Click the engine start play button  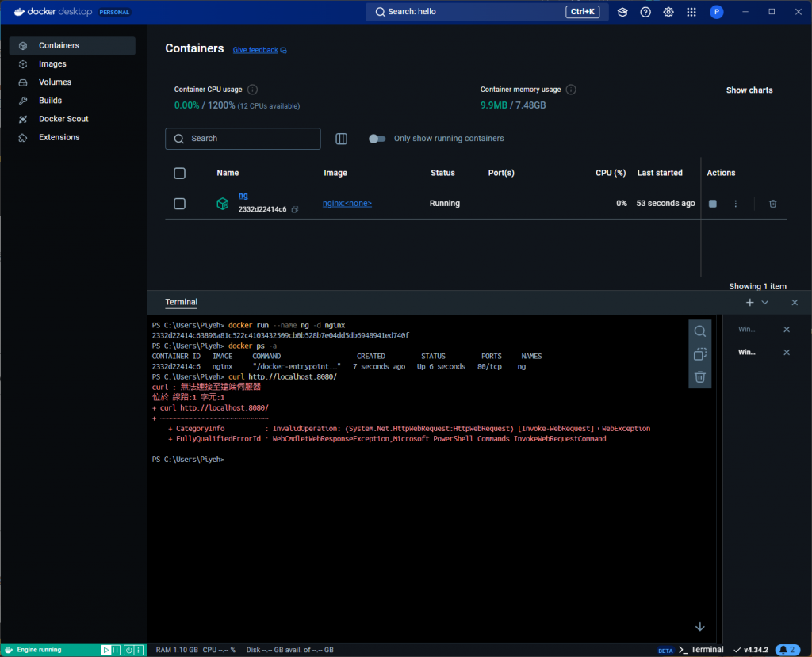coord(105,651)
